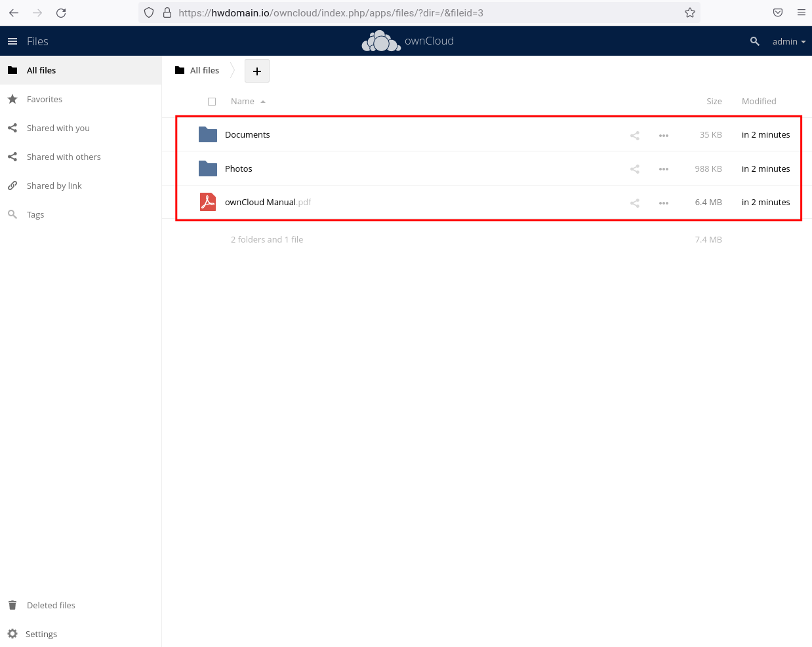Reload the page in browser
Screen dimensions: 812x647
(61, 12)
